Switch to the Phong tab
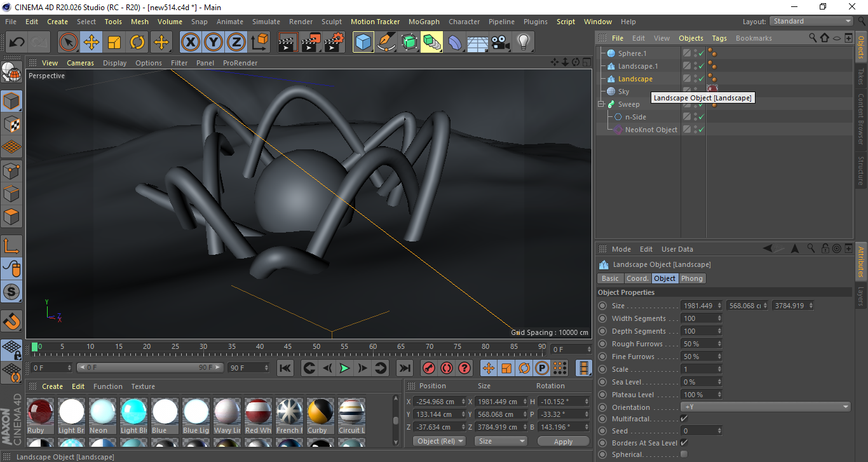This screenshot has width=868, height=462. point(692,278)
